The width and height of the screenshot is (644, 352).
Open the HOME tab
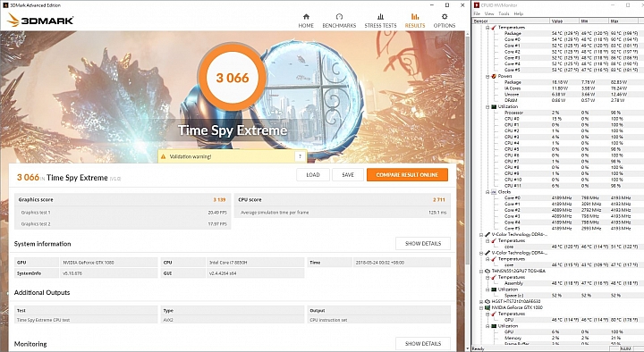(x=306, y=21)
